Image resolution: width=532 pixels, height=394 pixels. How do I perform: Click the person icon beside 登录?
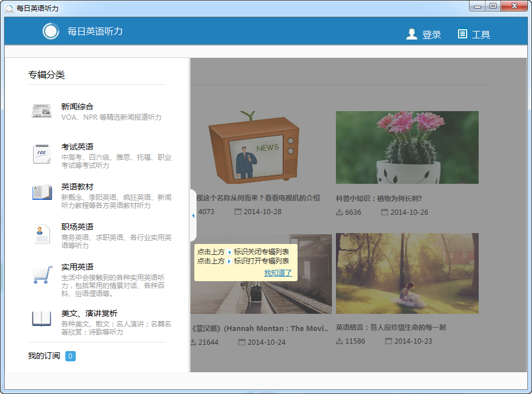(x=412, y=34)
